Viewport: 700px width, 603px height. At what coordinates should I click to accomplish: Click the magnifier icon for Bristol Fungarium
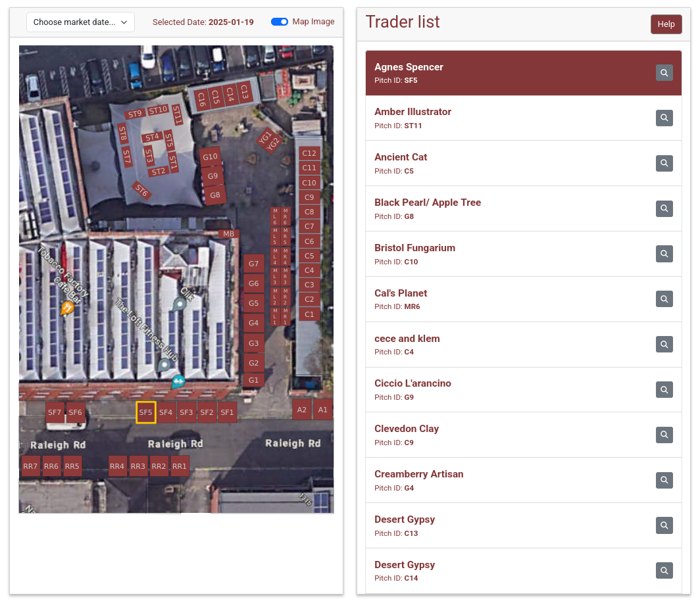pos(664,253)
